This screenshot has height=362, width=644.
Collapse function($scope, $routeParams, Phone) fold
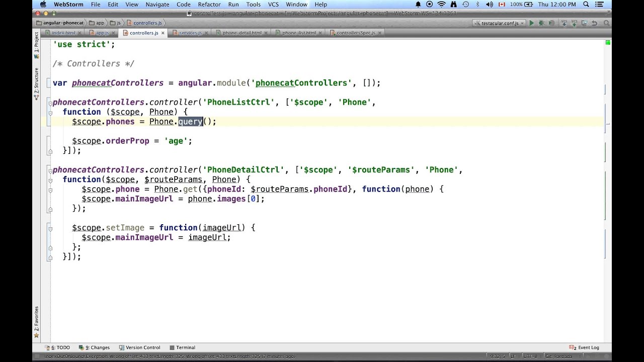click(x=50, y=180)
